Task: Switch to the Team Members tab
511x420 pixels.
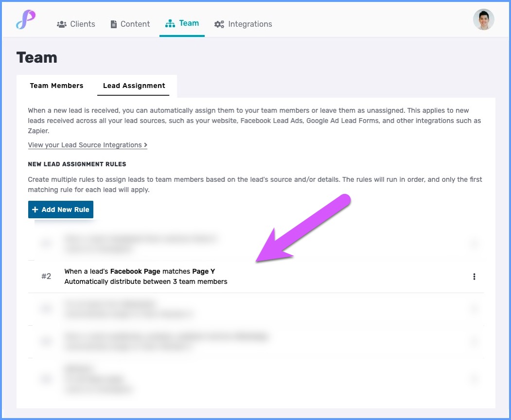Action: 56,86
